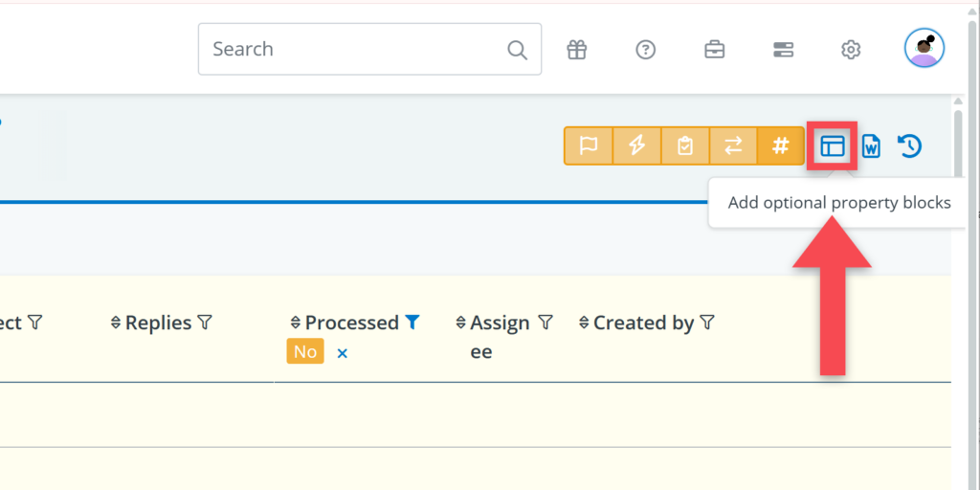Open the gift icon in header
The width and height of the screenshot is (980, 490).
coord(576,50)
